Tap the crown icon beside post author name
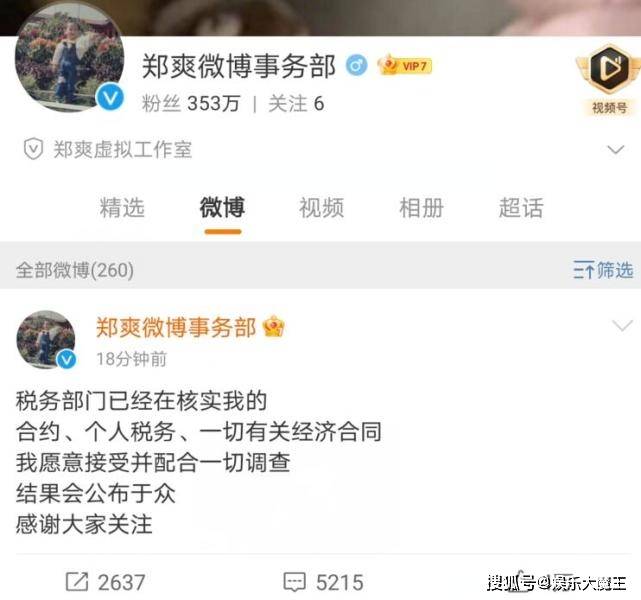Screen dimensions: 641x600 pyautogui.click(x=274, y=327)
